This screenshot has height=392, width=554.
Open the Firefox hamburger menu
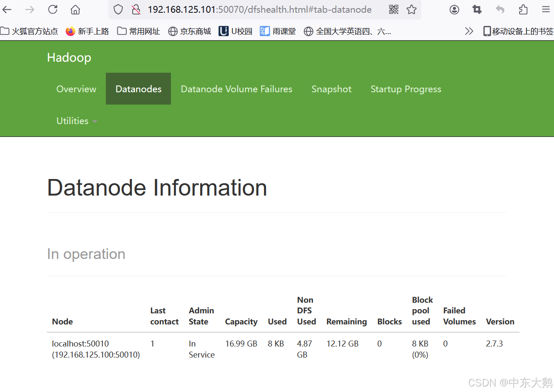(546, 9)
